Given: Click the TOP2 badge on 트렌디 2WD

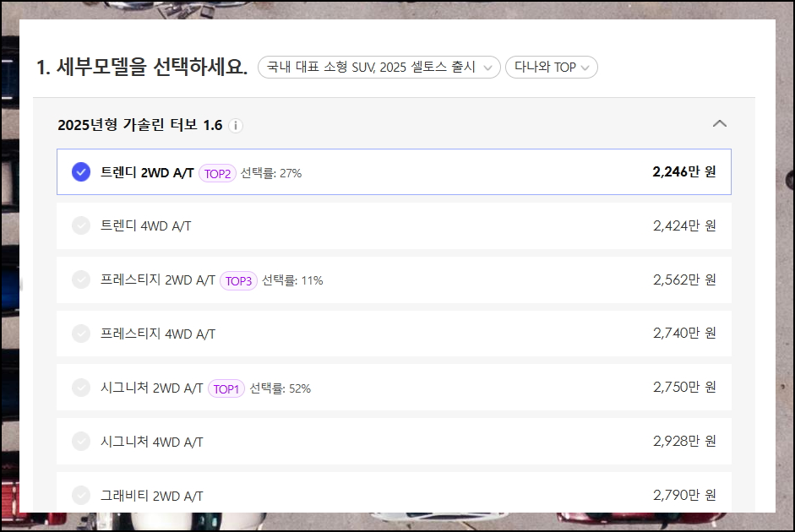Looking at the screenshot, I should [217, 173].
